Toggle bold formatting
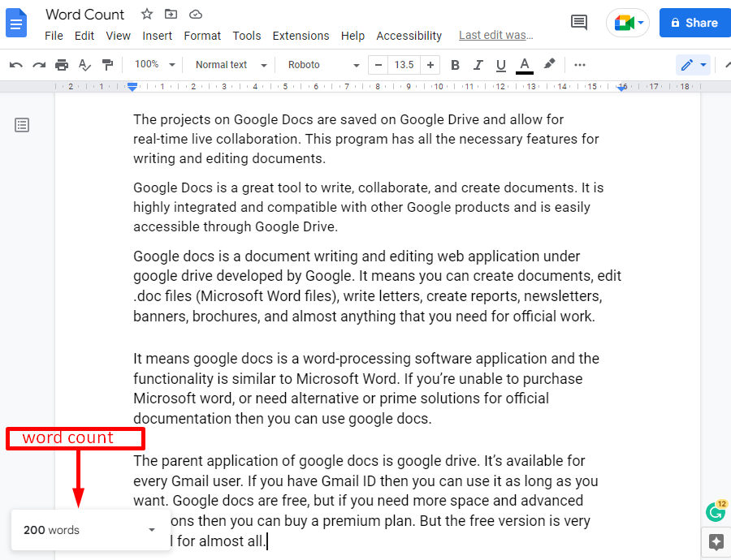Image resolution: width=731 pixels, height=560 pixels. 455,65
